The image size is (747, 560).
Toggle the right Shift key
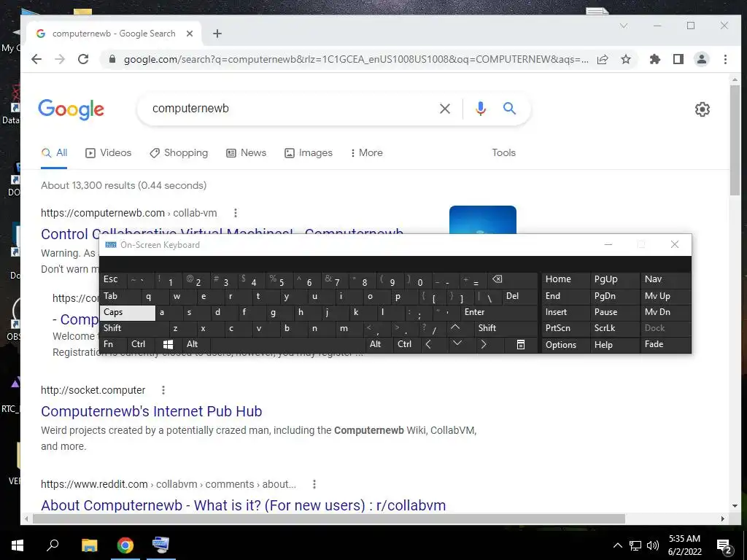click(506, 328)
